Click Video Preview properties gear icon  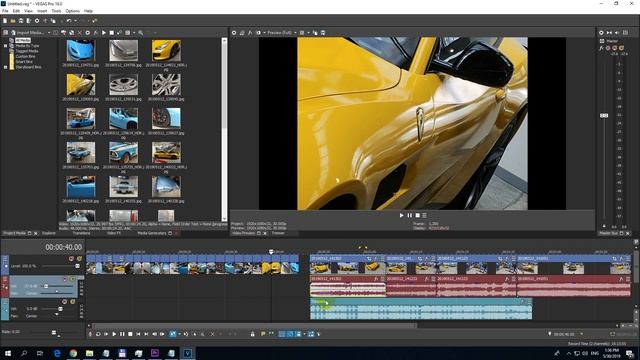coord(234,33)
